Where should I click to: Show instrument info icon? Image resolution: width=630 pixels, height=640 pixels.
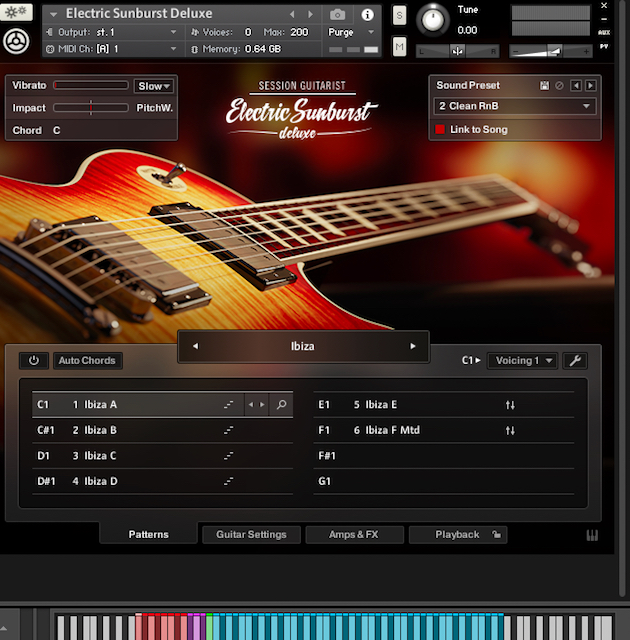[367, 15]
